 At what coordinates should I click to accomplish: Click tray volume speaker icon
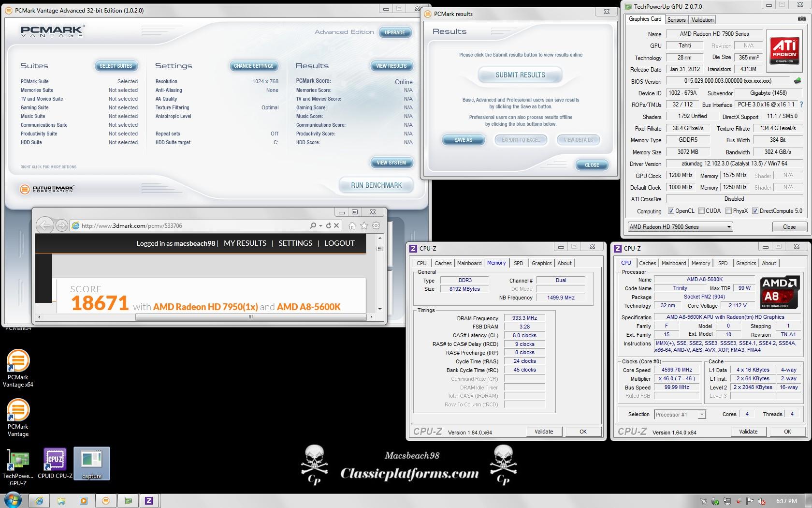click(762, 501)
